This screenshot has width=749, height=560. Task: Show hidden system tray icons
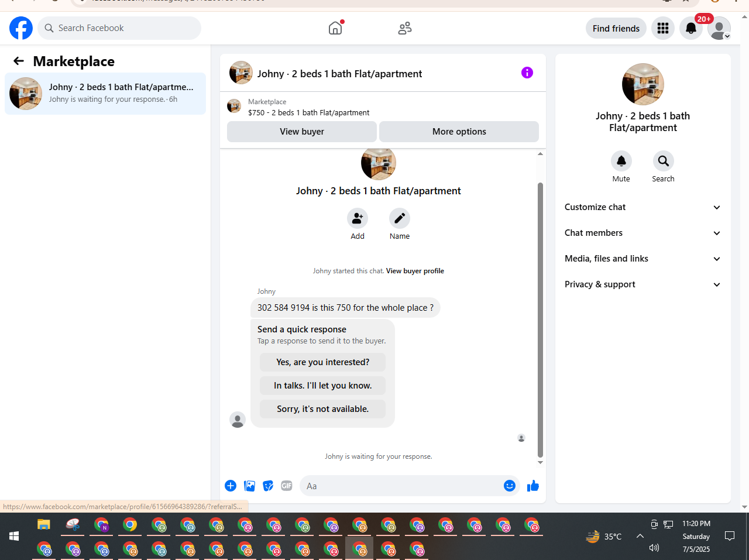640,536
